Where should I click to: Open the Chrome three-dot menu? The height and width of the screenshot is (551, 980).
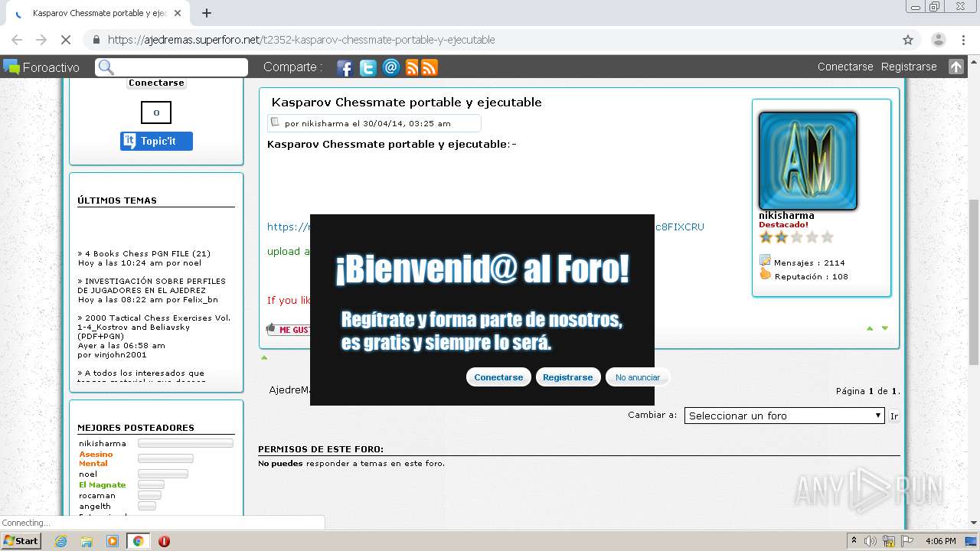coord(963,40)
